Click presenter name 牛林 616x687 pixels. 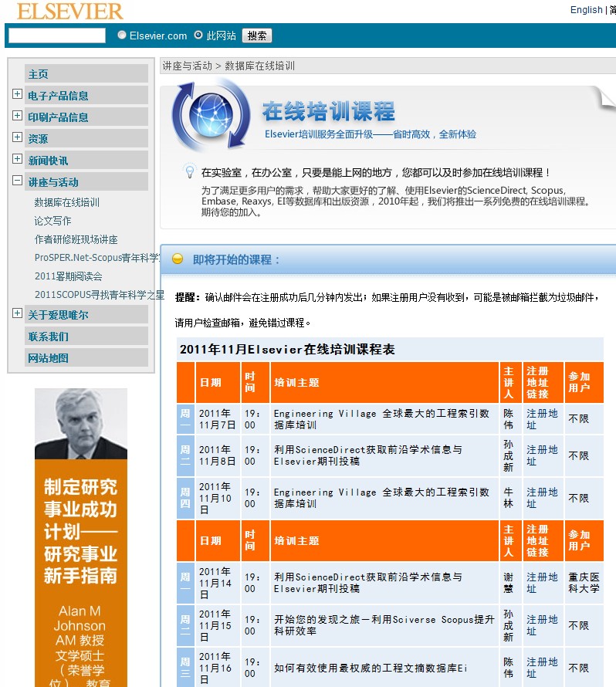(508, 498)
